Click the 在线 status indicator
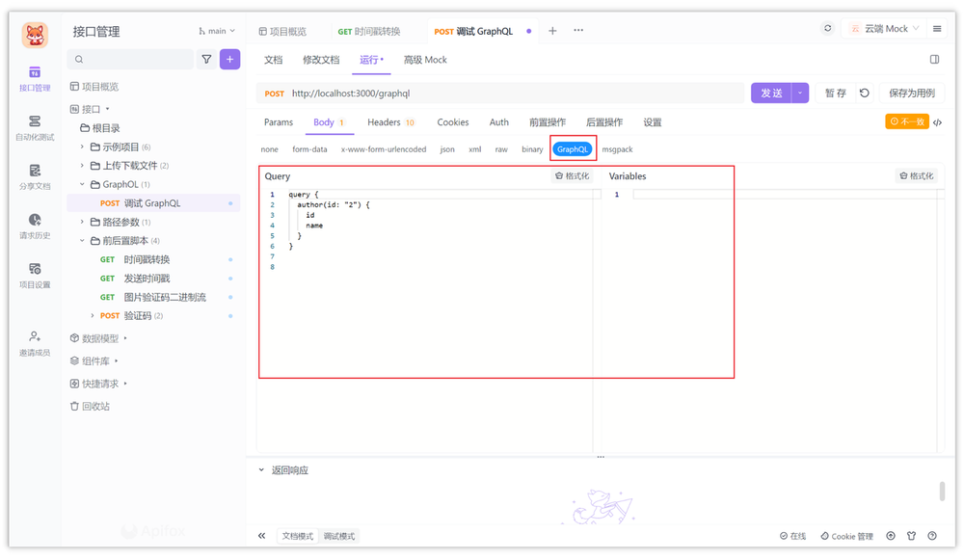This screenshot has height=560, width=964. click(792, 536)
